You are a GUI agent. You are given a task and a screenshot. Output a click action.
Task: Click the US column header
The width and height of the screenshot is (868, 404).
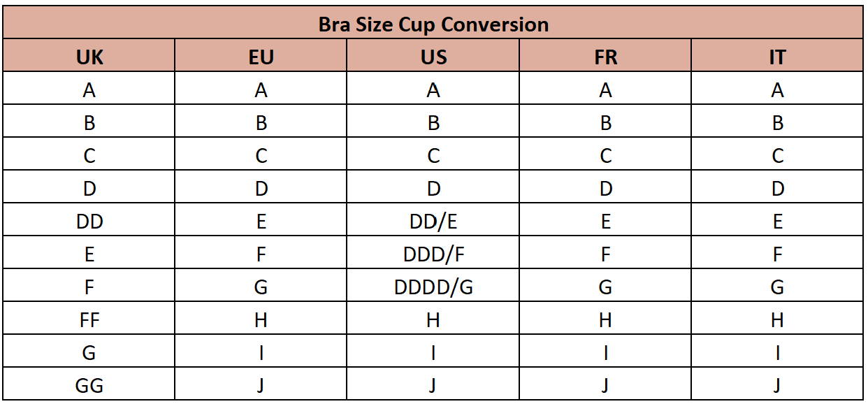[x=433, y=57]
